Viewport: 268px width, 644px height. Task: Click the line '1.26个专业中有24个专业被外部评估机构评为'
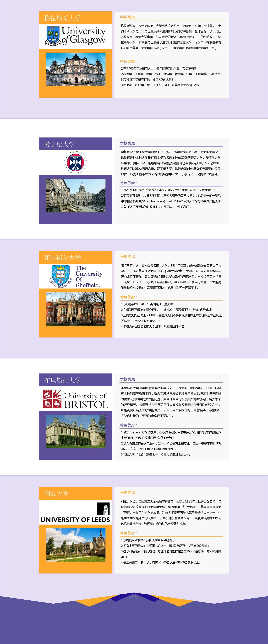(168, 190)
